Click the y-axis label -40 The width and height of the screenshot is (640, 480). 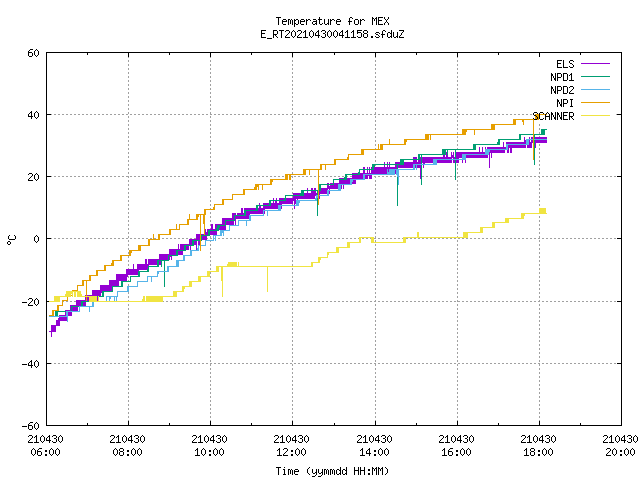click(x=31, y=364)
